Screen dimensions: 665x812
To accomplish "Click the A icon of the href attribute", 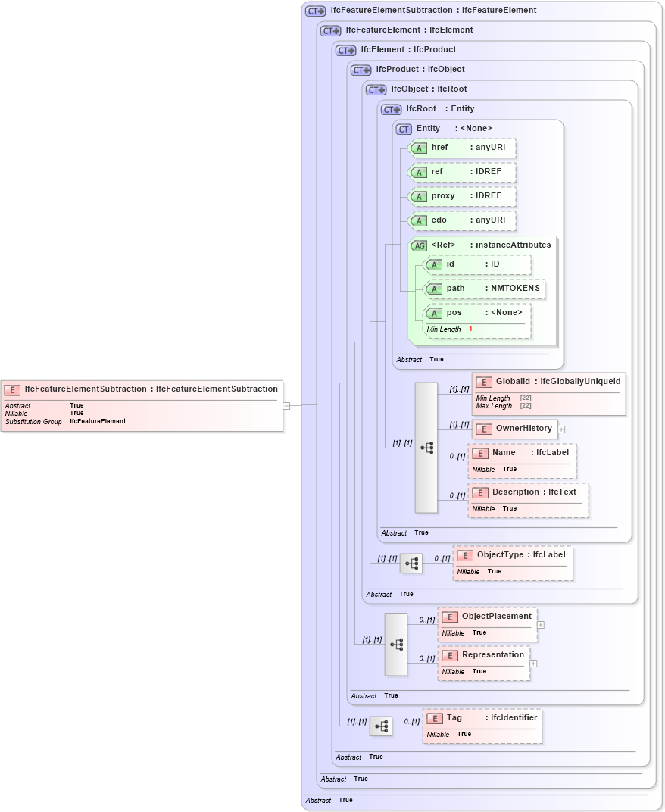I will [419, 148].
